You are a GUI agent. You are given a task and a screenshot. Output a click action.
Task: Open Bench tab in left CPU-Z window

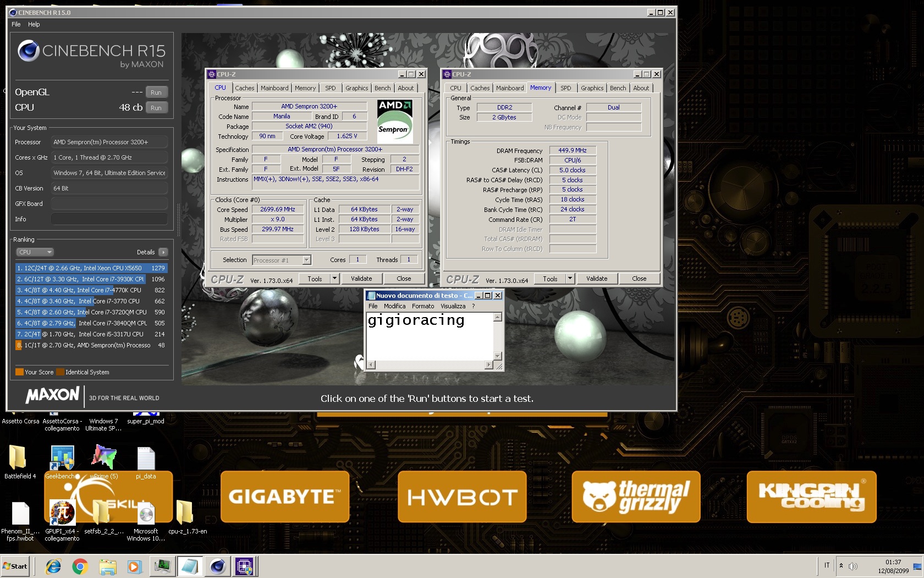click(x=383, y=88)
